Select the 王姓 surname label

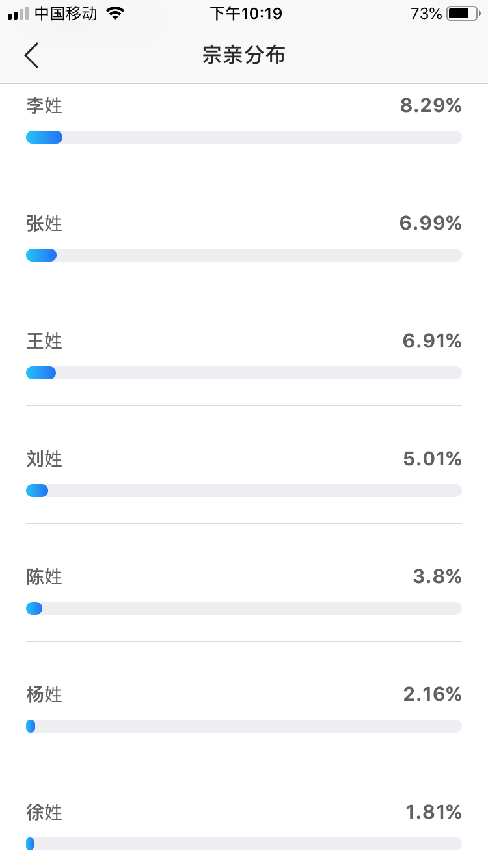coord(44,341)
